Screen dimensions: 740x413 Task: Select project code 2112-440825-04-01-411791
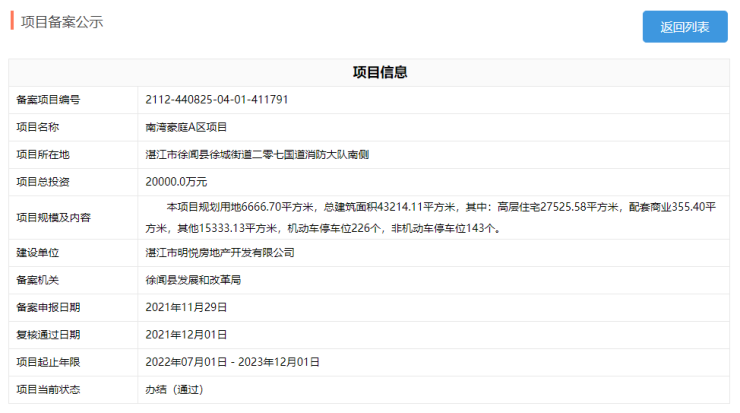click(x=217, y=100)
